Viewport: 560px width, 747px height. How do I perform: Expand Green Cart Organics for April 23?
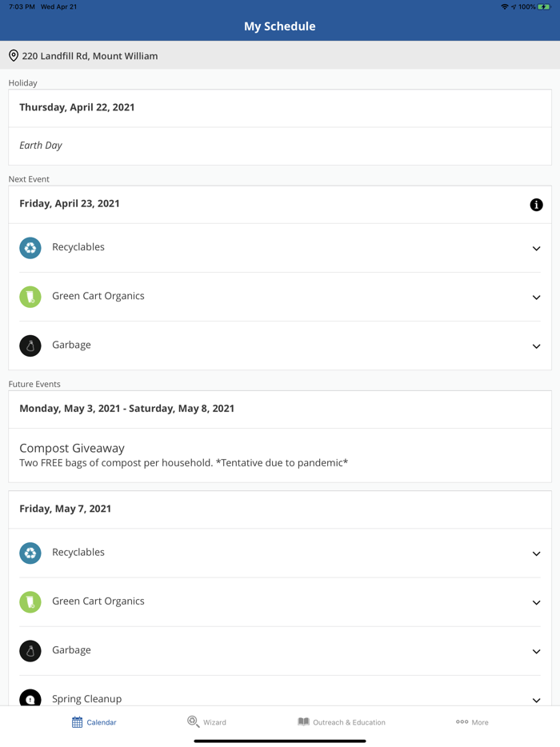536,298
